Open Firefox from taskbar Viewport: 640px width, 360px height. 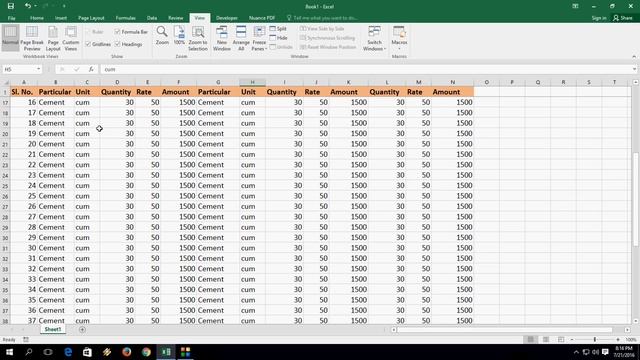click(127, 352)
